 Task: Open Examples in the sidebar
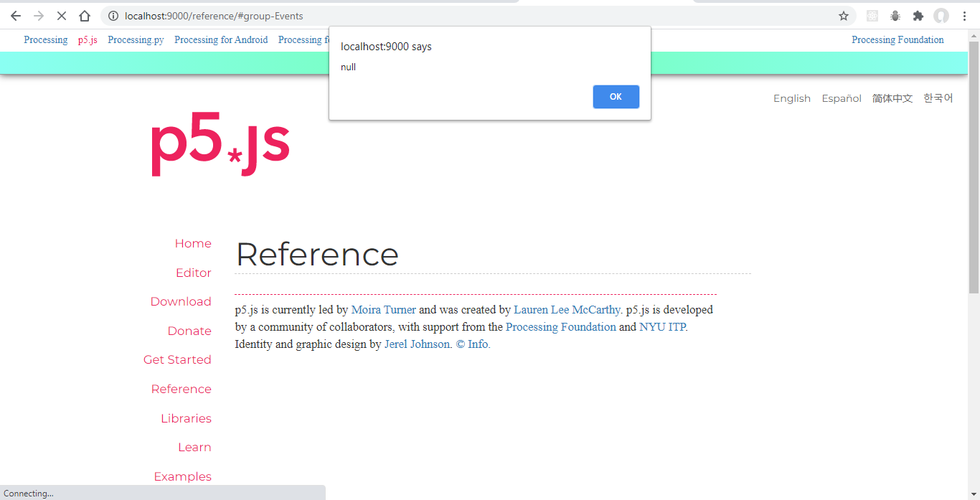[182, 476]
